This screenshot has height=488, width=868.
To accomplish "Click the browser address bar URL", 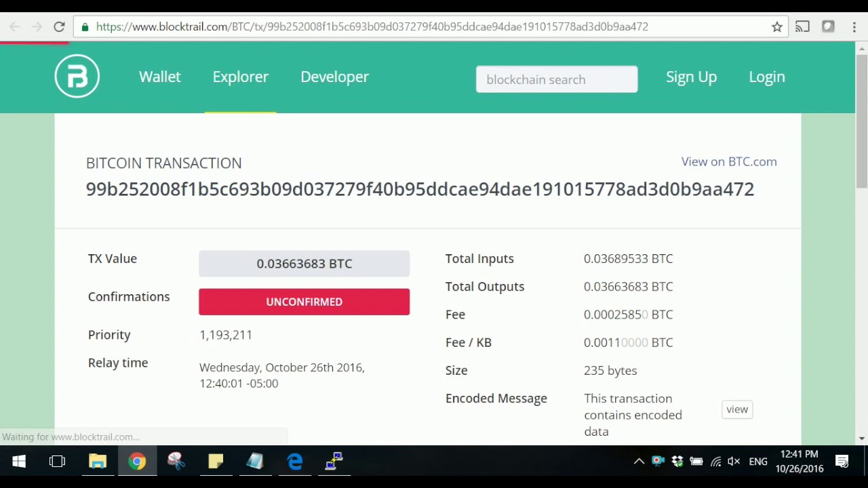I will pyautogui.click(x=372, y=26).
